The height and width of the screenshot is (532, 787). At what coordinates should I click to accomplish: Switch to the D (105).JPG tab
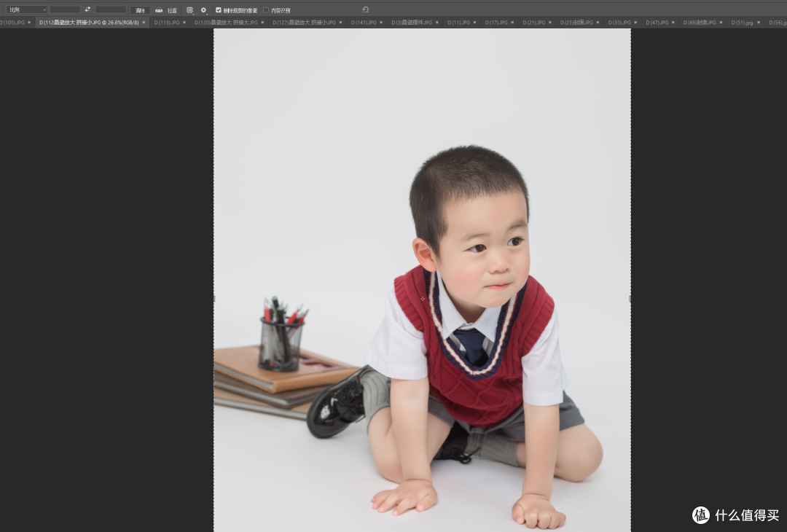click(12, 23)
